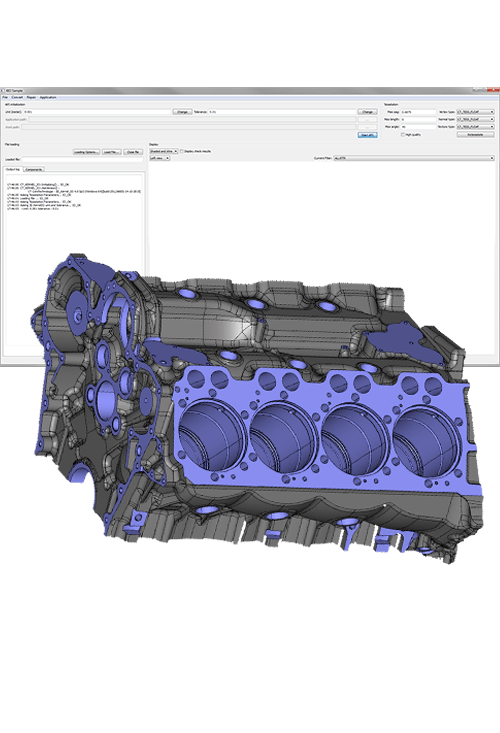Open the Shaded and wire display dropdown
This screenshot has height=733, width=500.
point(164,151)
